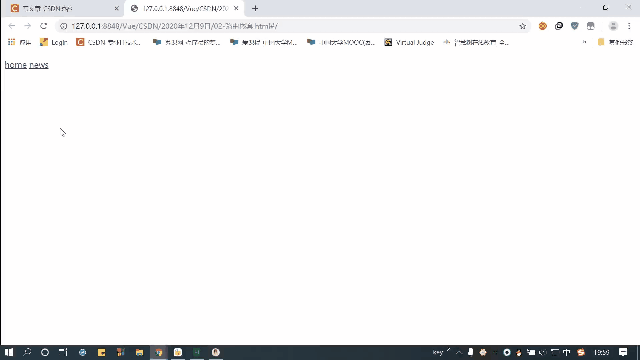Open the second blue folder bookmark

click(263, 42)
